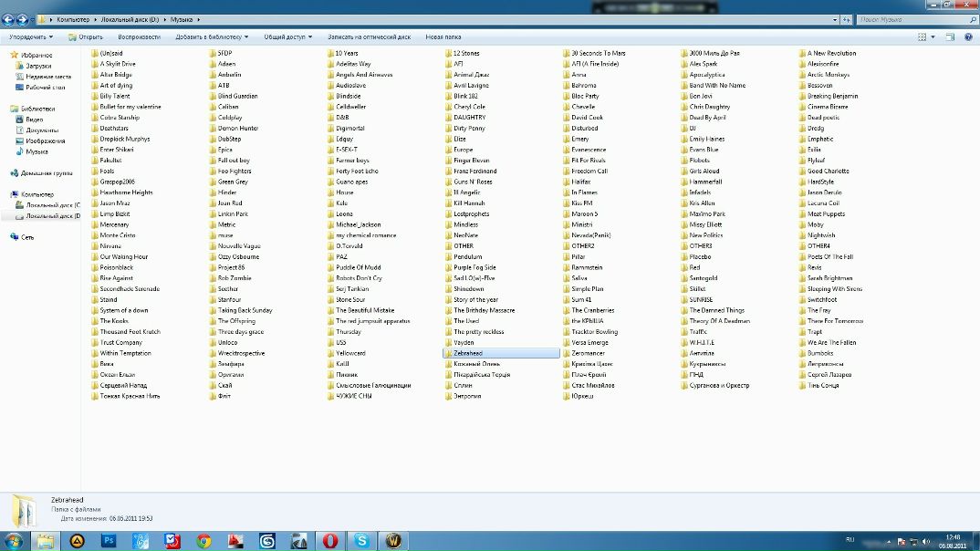The height and width of the screenshot is (551, 980).
Task: Select Загрузки in the navigation pane
Action: (x=33, y=66)
